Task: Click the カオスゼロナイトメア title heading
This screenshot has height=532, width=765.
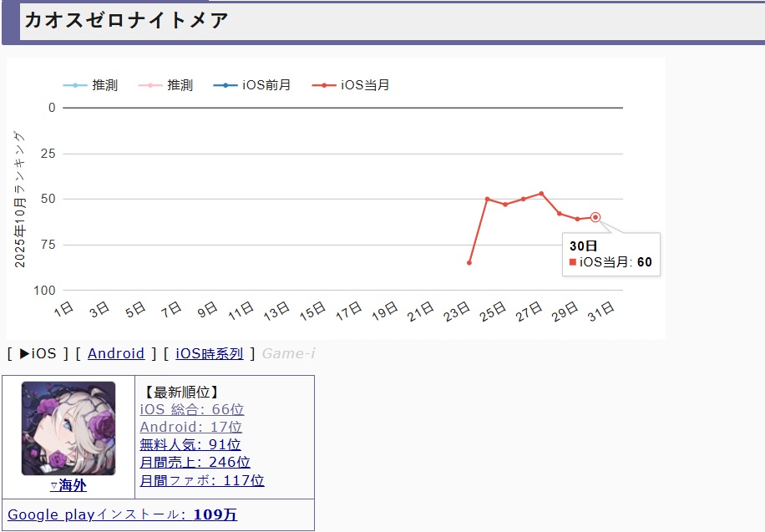Action: click(x=126, y=20)
